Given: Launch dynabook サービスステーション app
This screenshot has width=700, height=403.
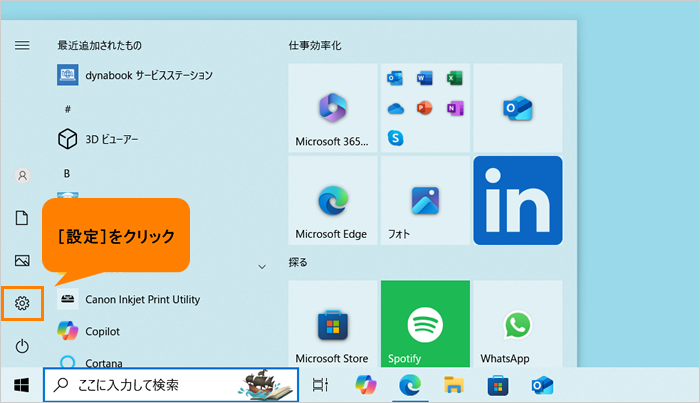Looking at the screenshot, I should 135,75.
